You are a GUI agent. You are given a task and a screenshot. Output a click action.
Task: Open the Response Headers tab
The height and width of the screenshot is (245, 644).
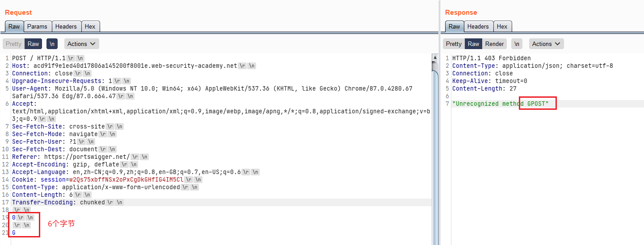pyautogui.click(x=478, y=26)
